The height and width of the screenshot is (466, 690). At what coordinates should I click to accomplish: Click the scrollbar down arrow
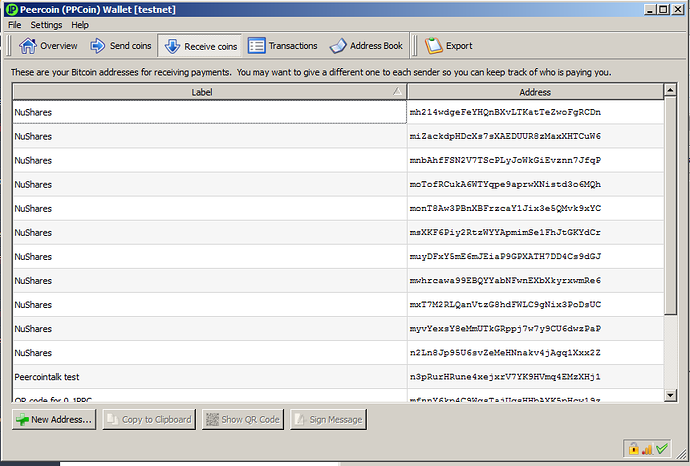coord(670,395)
